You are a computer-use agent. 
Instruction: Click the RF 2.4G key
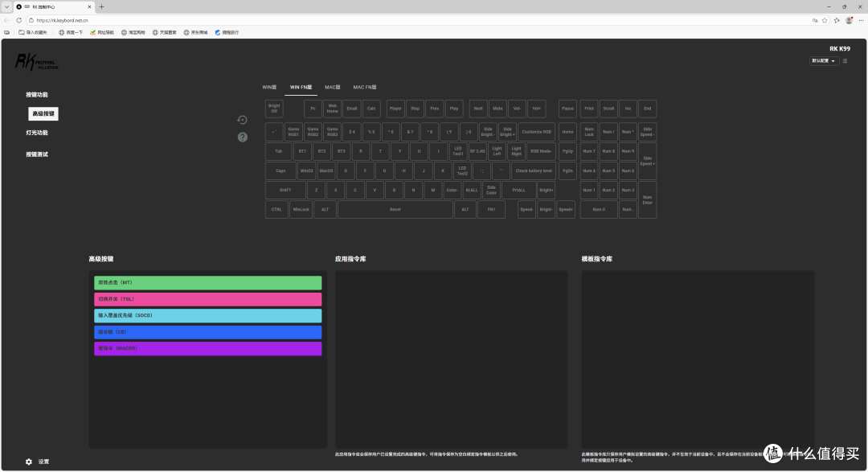tap(477, 151)
